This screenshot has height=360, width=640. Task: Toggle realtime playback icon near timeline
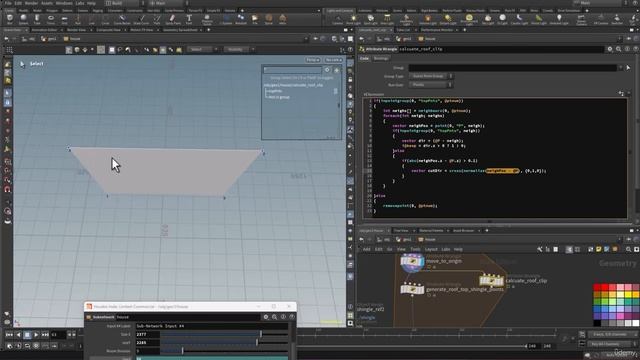pos(10,346)
